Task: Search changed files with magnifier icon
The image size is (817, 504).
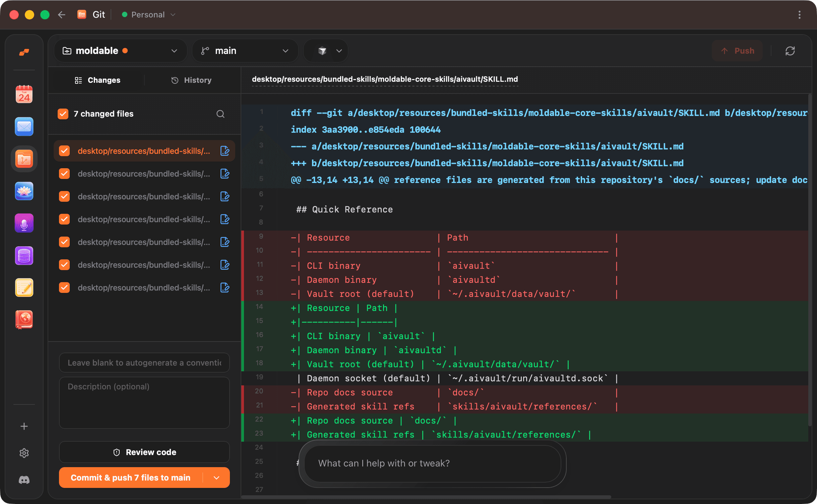Action: [x=220, y=114]
